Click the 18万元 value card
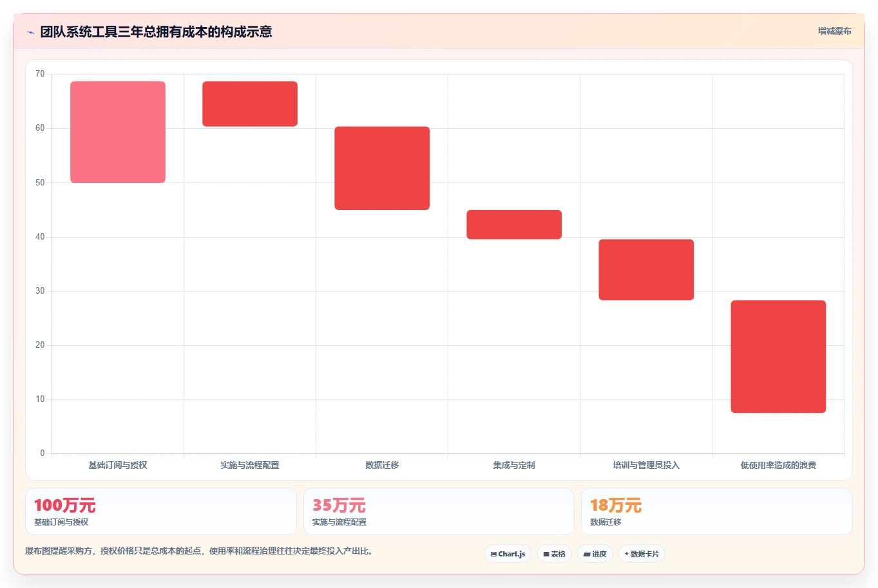The height and width of the screenshot is (588, 878). (716, 511)
